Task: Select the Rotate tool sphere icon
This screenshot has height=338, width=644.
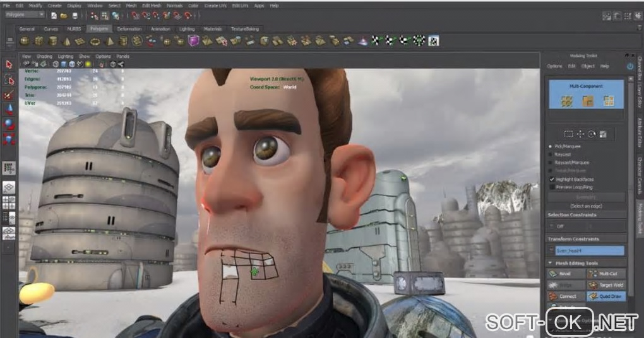Action: click(9, 124)
